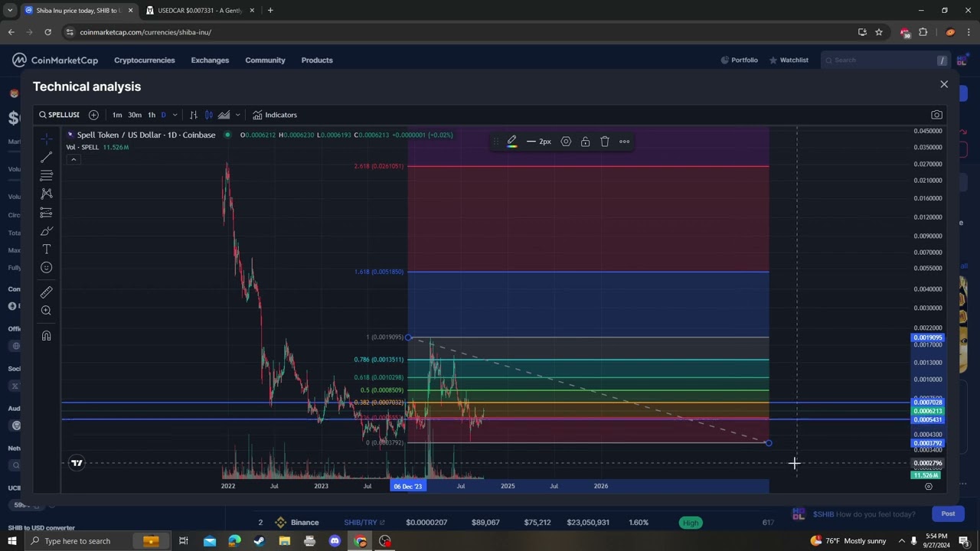
Task: Grab the floating drawing toolbar handle
Action: coord(496,142)
